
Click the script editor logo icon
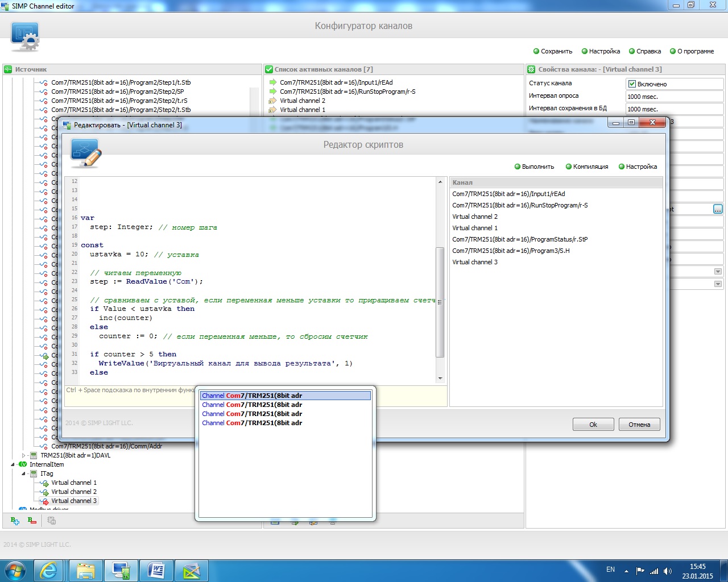(x=86, y=153)
